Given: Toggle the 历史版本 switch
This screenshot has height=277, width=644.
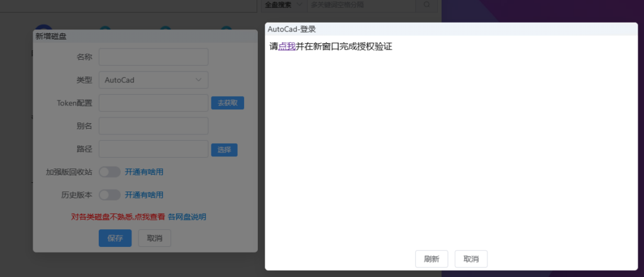Looking at the screenshot, I should (109, 195).
